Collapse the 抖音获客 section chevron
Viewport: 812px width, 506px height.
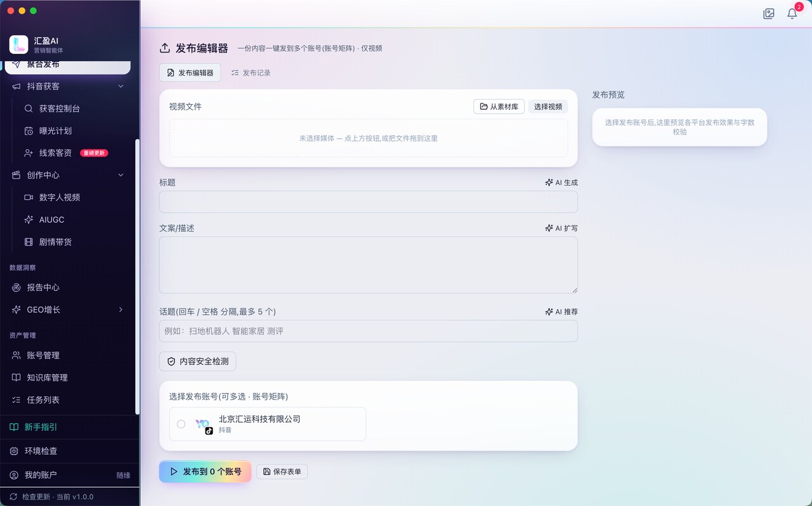pos(121,86)
